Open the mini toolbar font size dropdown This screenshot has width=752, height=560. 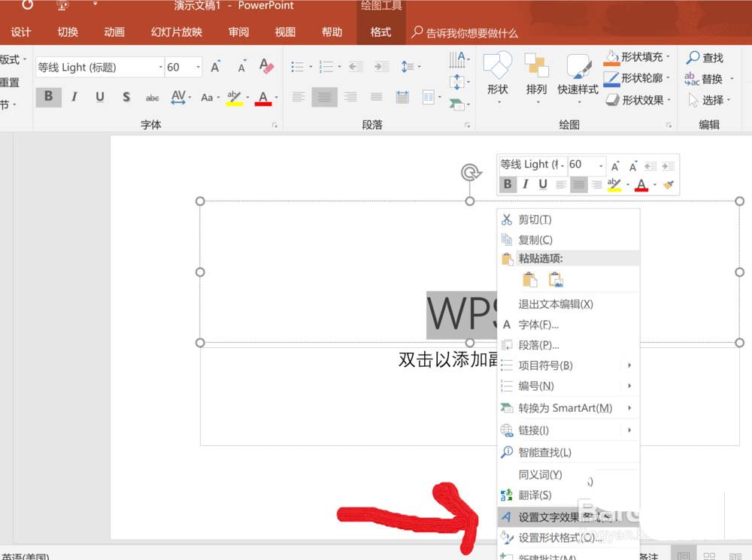click(x=600, y=165)
